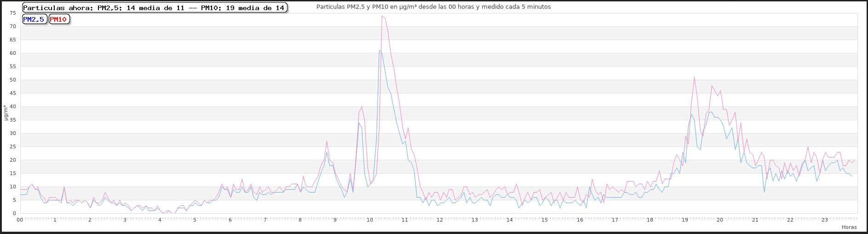Image resolution: width=868 pixels, height=234 pixels.
Task: Click the 'Horas' x-axis label
Action: (x=849, y=227)
